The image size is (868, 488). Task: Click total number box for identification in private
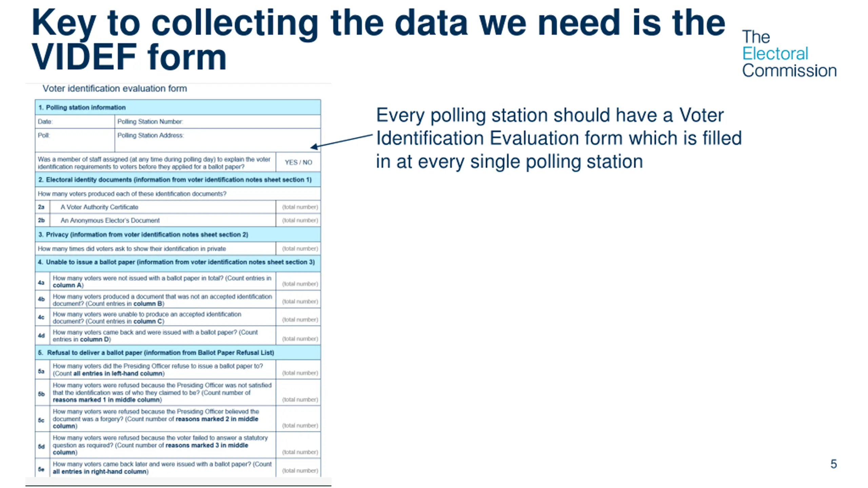click(298, 249)
